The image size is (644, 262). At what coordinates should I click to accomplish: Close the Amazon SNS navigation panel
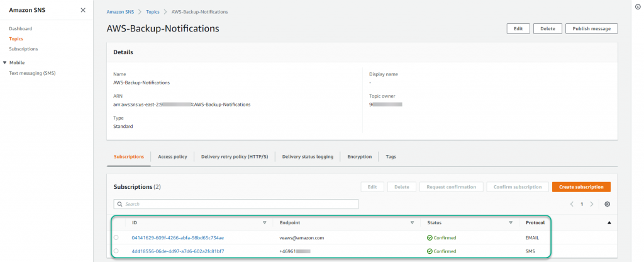point(83,10)
